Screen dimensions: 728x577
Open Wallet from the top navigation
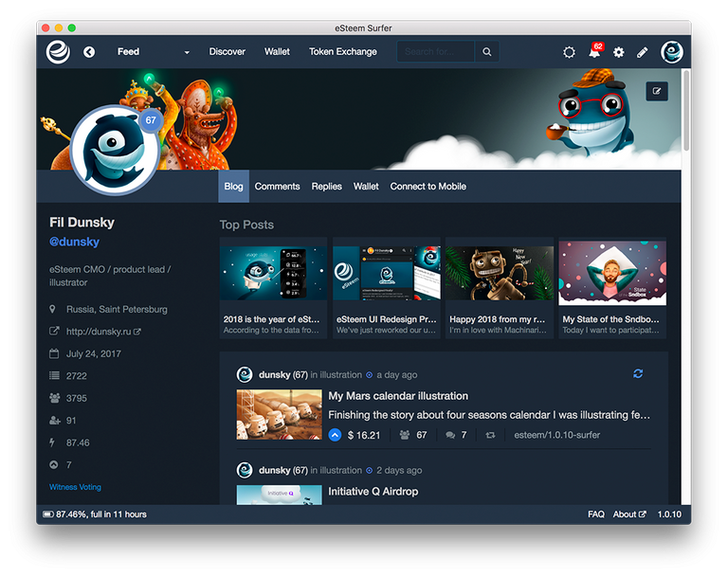tap(277, 52)
